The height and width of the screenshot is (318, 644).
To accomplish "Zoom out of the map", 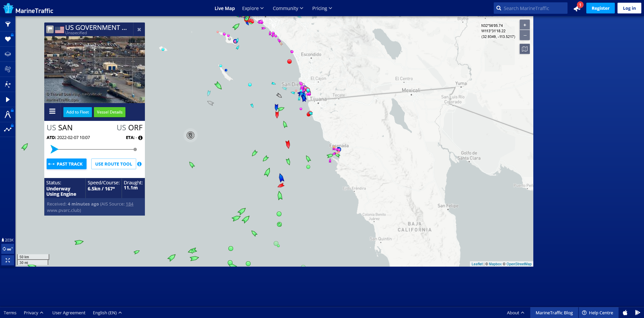I will click(525, 35).
